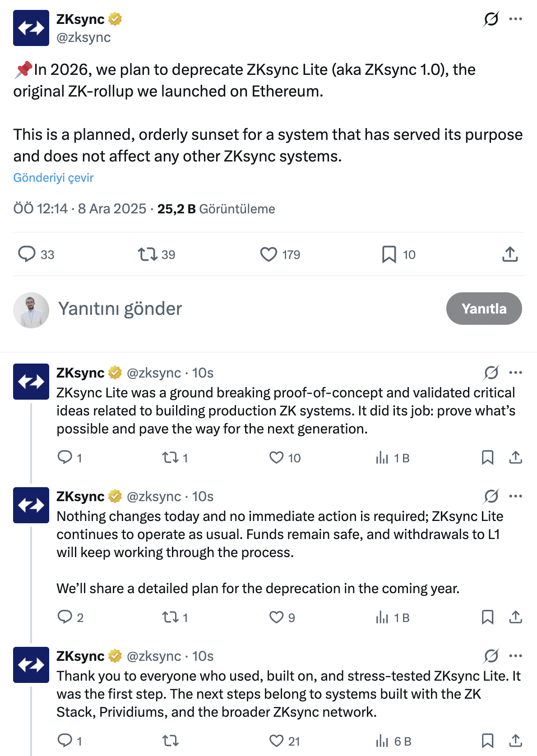Share the 'Thank you to everyone' reply
The width and height of the screenshot is (537, 756).
[x=515, y=741]
